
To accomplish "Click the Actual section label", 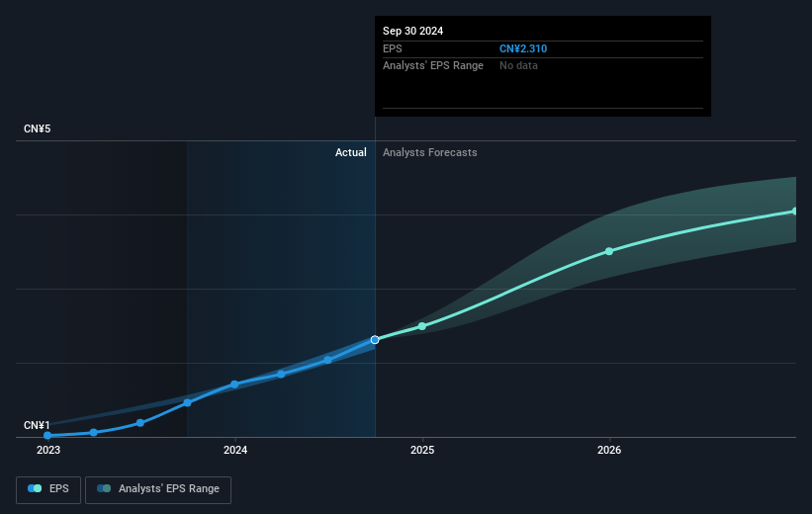I will pos(350,152).
